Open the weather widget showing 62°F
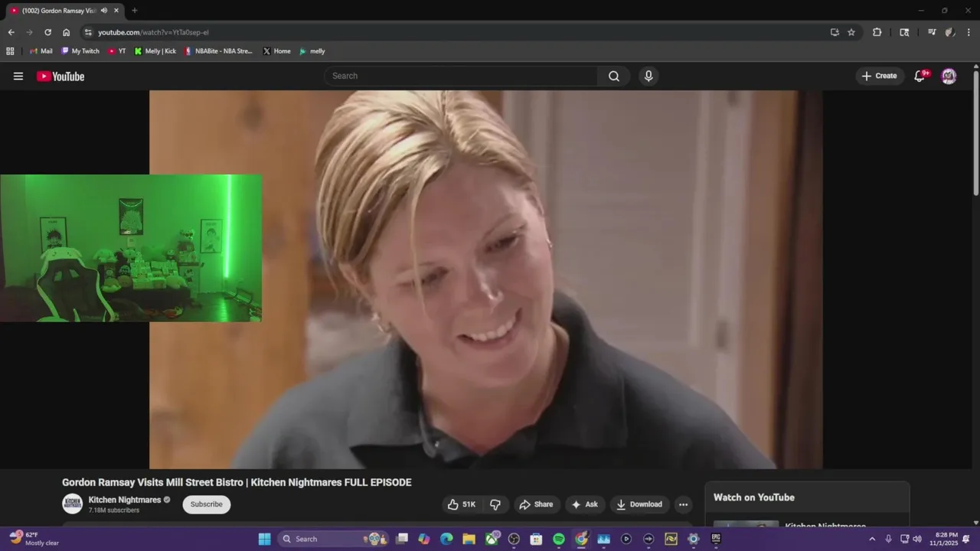This screenshot has height=551, width=980. [x=34, y=539]
